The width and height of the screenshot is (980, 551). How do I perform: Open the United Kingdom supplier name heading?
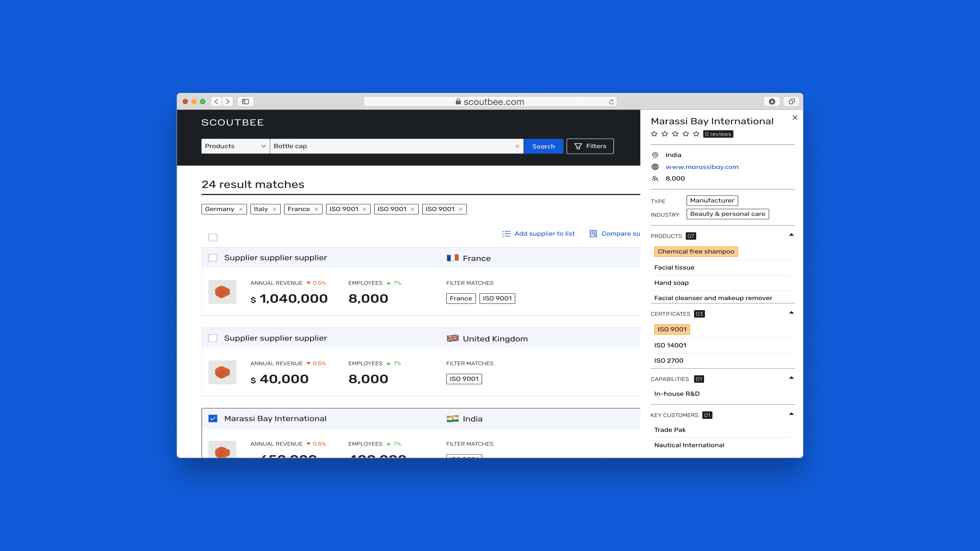click(x=275, y=338)
